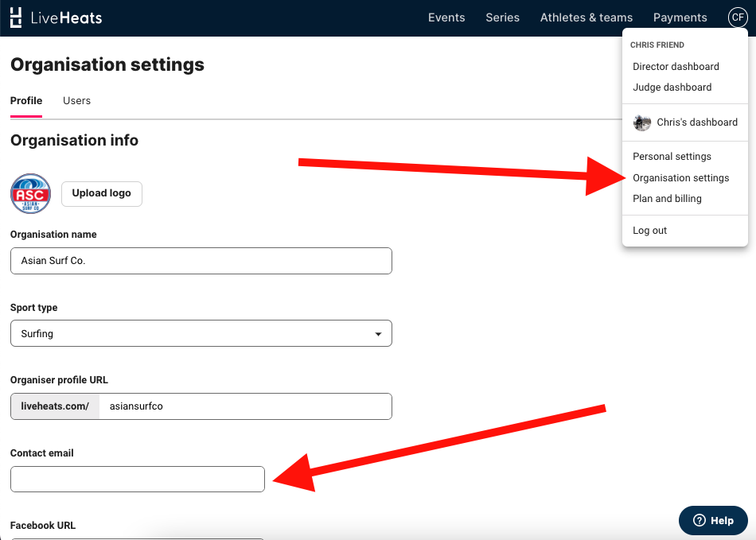Image resolution: width=756 pixels, height=540 pixels.
Task: Open the CF user avatar menu
Action: click(x=738, y=17)
